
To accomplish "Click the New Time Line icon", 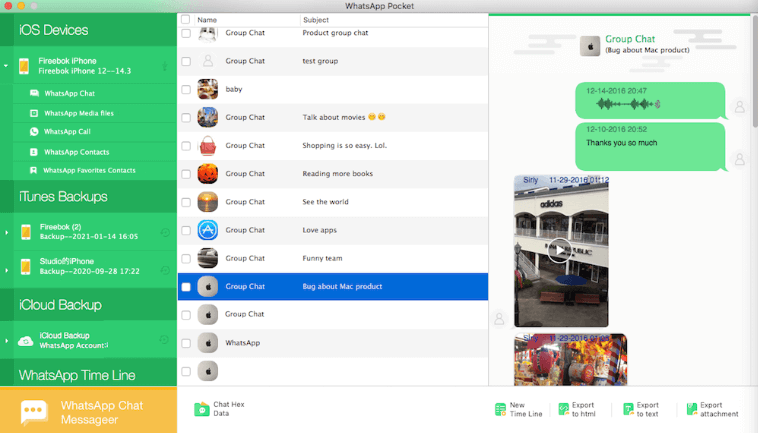I will tap(500, 409).
